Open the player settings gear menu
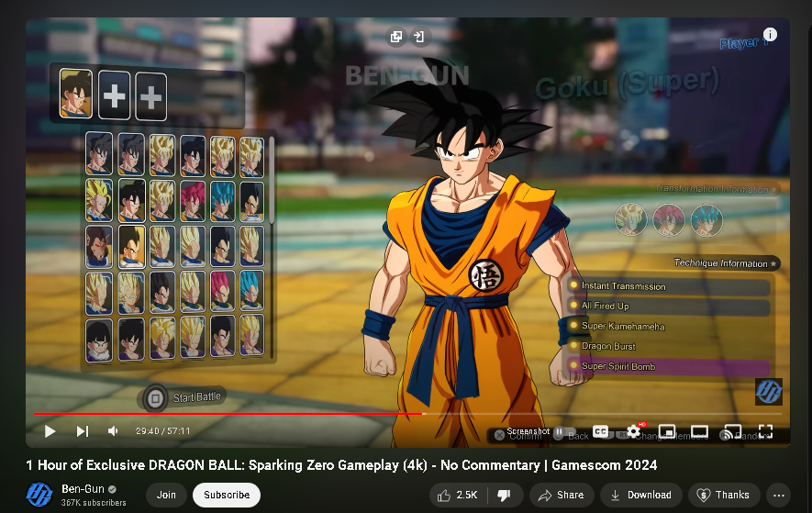 [633, 431]
